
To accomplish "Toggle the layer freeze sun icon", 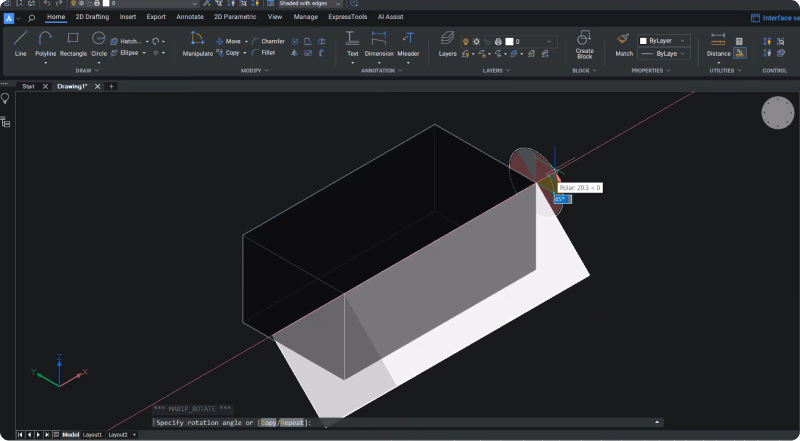I will click(x=476, y=41).
